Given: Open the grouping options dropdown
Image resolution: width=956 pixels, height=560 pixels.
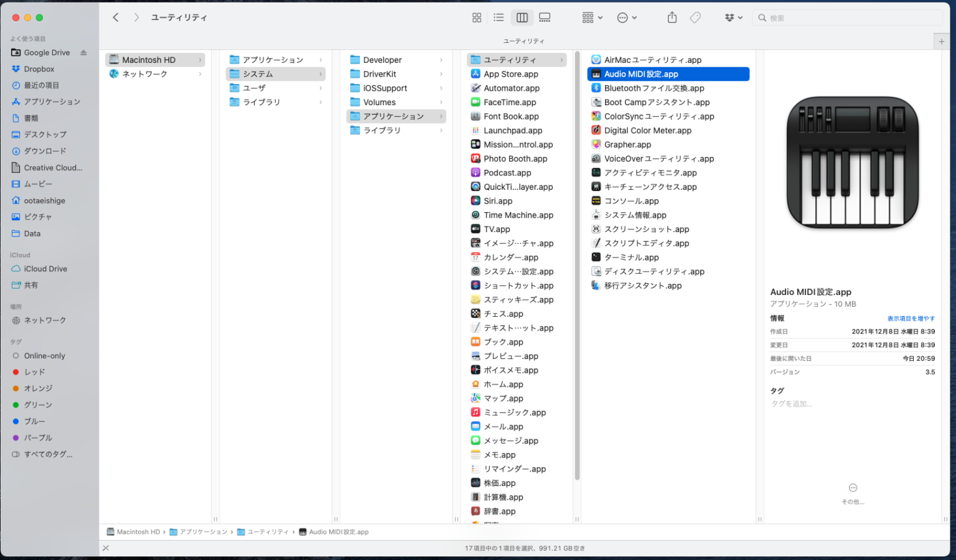Looking at the screenshot, I should click(590, 17).
